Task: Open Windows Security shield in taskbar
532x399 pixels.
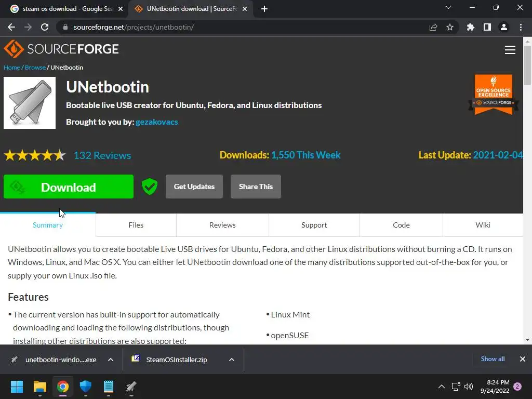Action: click(x=86, y=387)
